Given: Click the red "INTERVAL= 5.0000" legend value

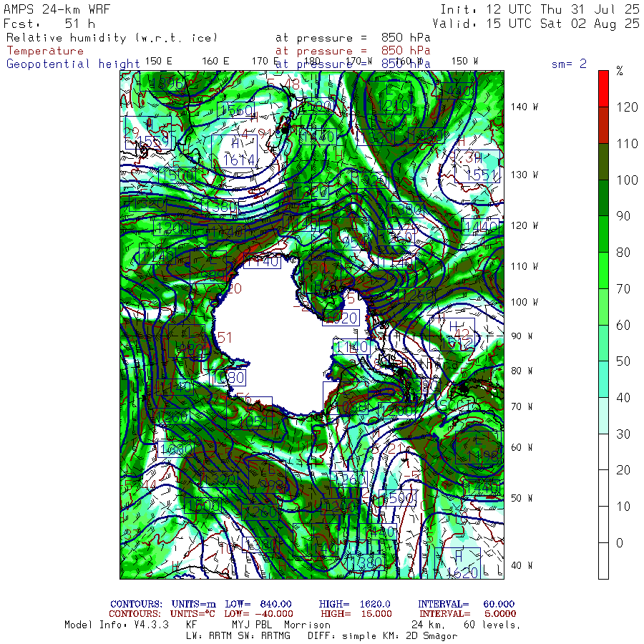Looking at the screenshot, I should pyautogui.click(x=468, y=614).
